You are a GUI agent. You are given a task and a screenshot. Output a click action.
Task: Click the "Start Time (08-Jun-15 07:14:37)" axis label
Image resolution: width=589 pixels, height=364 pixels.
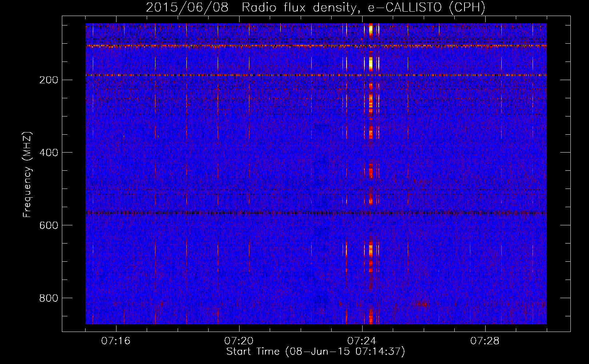[316, 352]
